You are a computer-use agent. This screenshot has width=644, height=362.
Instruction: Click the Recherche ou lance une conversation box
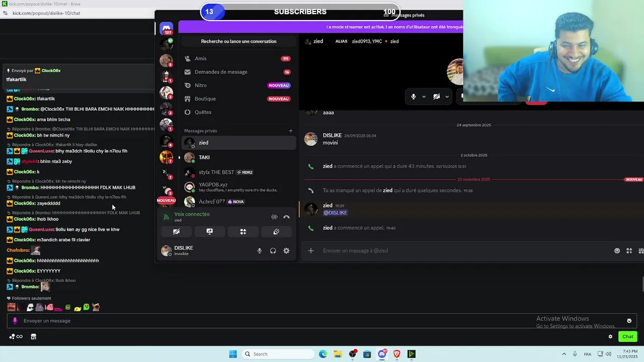pyautogui.click(x=238, y=41)
